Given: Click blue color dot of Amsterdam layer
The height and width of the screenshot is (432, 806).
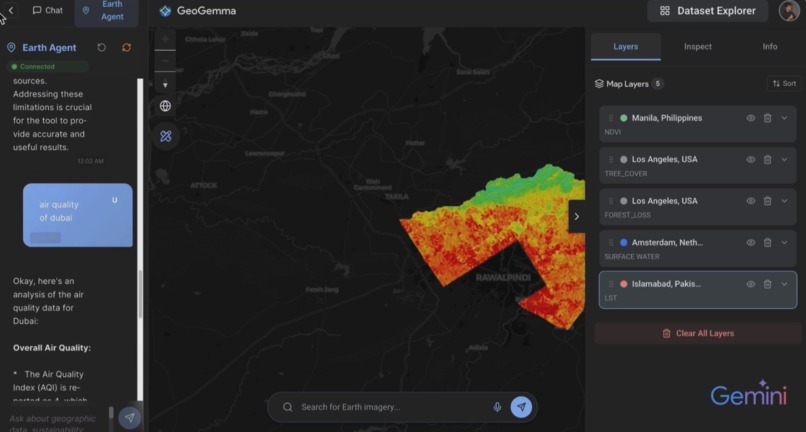Looking at the screenshot, I should [624, 243].
